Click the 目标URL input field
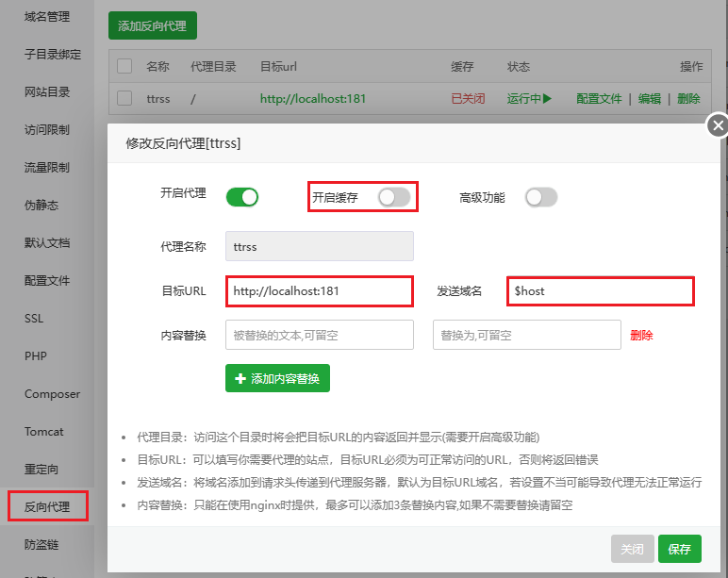 319,291
